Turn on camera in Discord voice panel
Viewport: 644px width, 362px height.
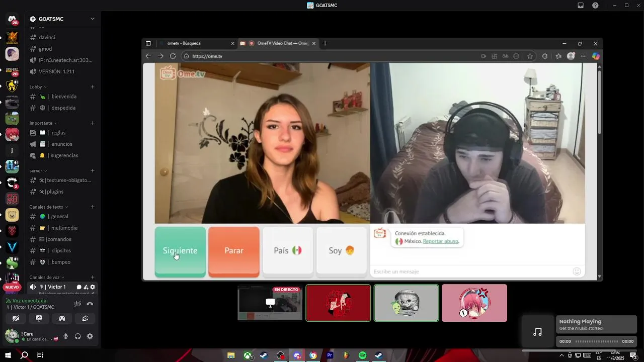point(16,318)
